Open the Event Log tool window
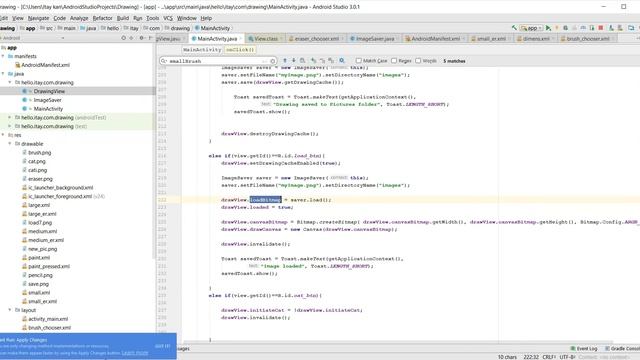The width and height of the screenshot is (640, 360). [x=584, y=349]
